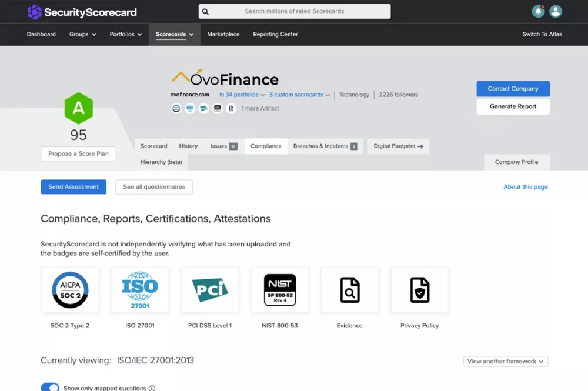Click ISO/IEC 27001:2013 framework text

[155, 360]
